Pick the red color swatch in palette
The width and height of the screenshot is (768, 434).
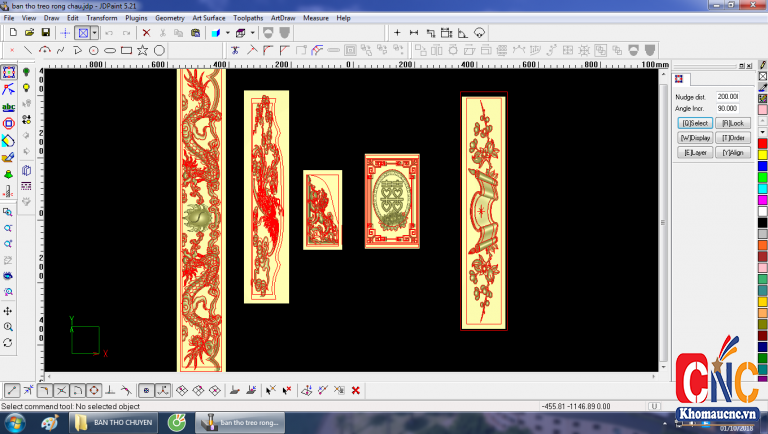coord(762,143)
